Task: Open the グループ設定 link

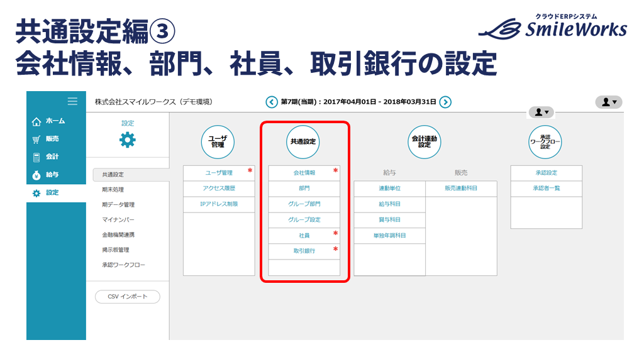Action: [304, 219]
